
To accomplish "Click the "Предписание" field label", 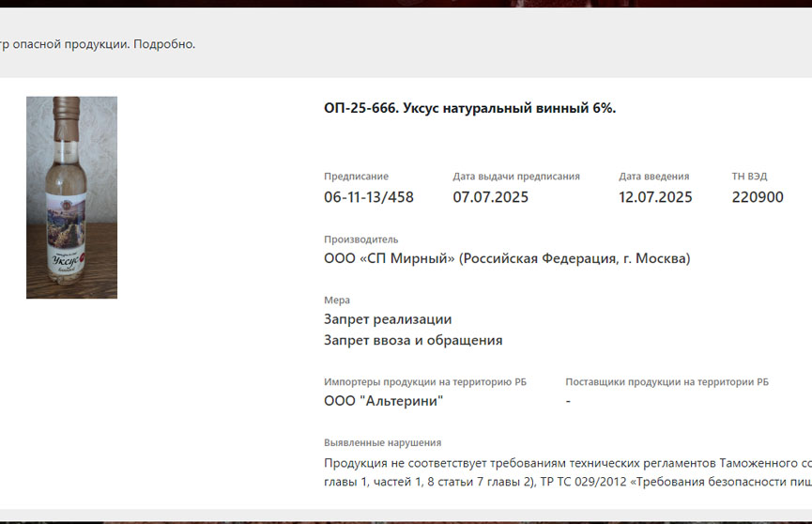I will pyautogui.click(x=356, y=177).
